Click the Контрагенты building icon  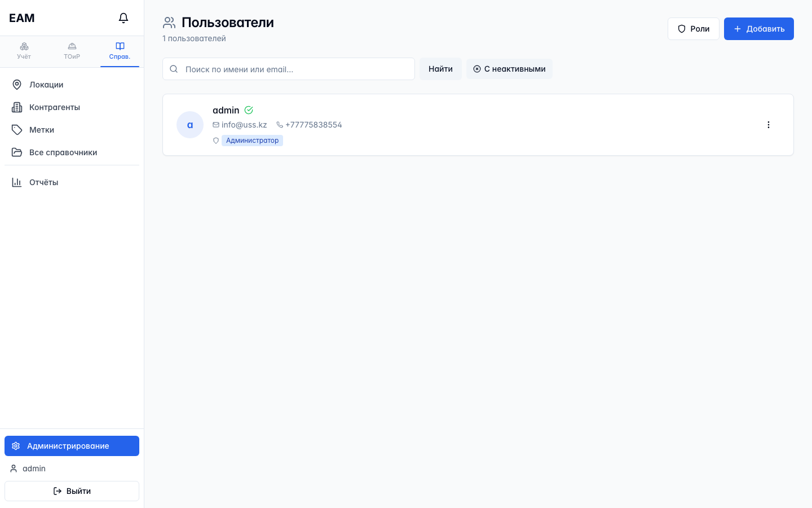pos(17,107)
